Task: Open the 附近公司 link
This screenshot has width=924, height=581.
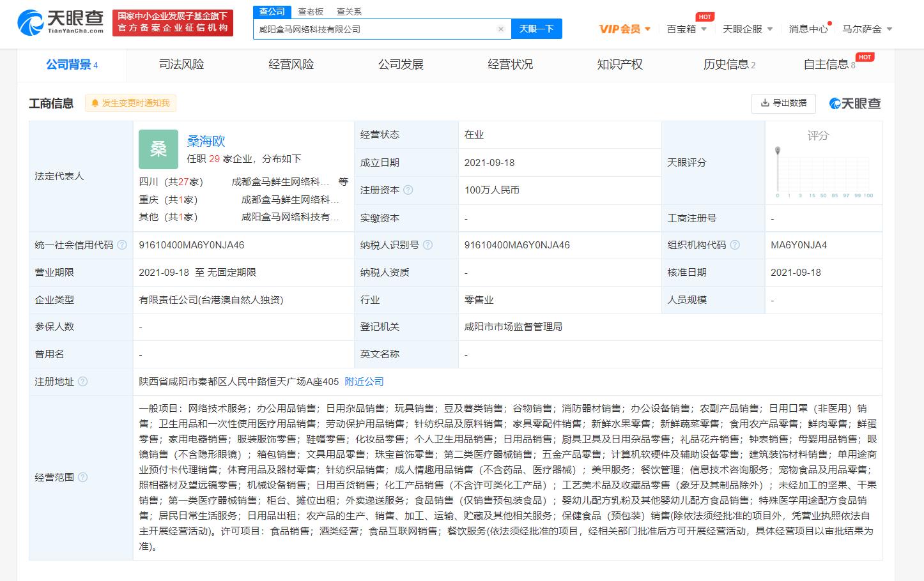Action: [364, 382]
